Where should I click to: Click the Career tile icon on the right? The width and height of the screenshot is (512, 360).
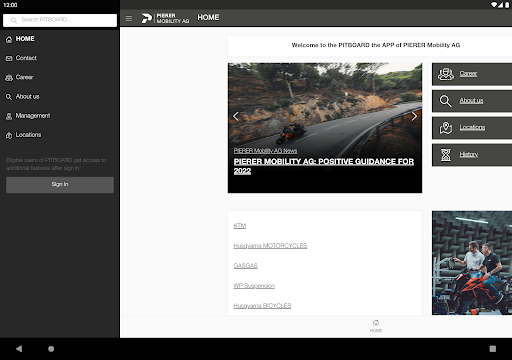click(x=446, y=74)
